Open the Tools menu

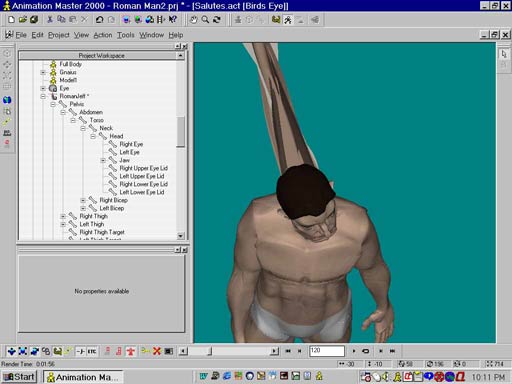click(x=126, y=35)
